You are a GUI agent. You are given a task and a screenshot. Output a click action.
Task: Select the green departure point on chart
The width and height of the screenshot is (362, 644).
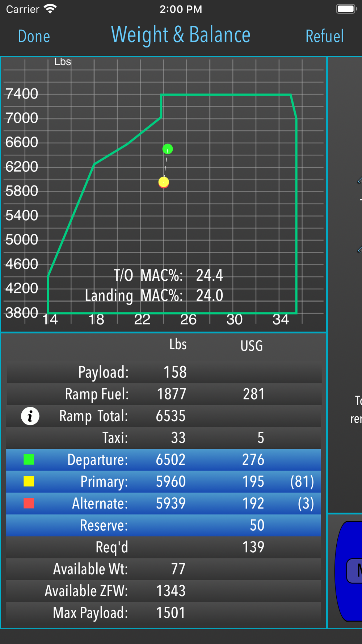(168, 149)
